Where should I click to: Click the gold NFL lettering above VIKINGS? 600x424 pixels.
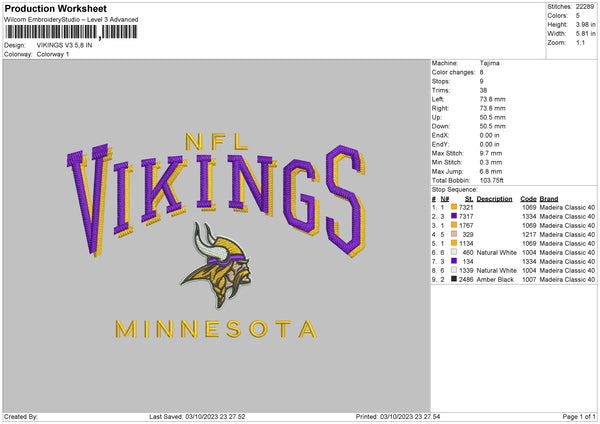coord(217,142)
